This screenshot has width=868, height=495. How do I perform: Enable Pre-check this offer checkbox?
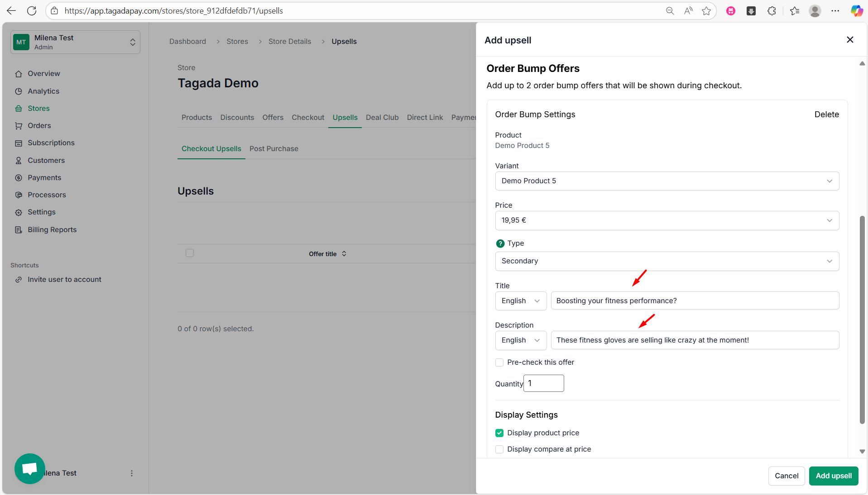[x=499, y=362]
